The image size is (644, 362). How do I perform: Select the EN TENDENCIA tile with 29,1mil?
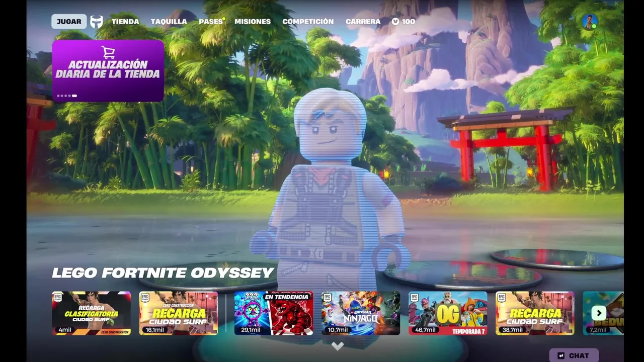[x=274, y=313]
